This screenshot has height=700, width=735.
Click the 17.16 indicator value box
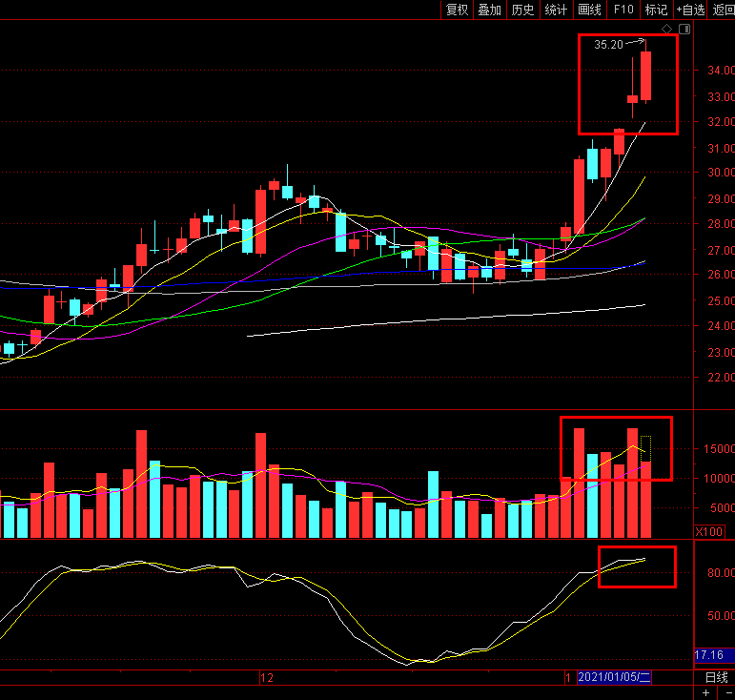tap(714, 655)
